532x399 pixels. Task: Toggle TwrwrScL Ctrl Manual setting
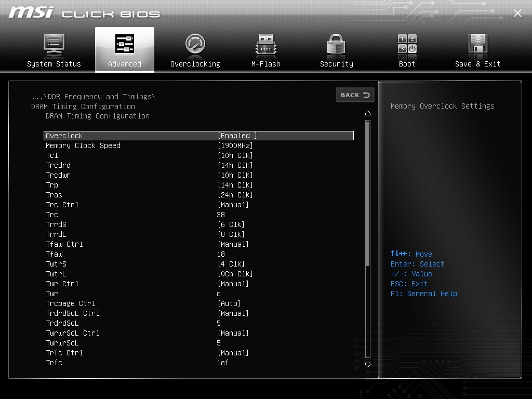coord(233,333)
